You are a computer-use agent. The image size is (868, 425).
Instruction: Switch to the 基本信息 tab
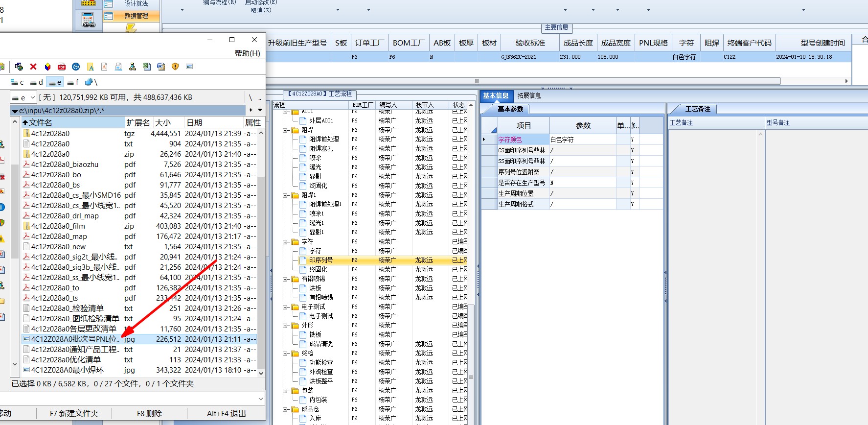click(x=496, y=96)
